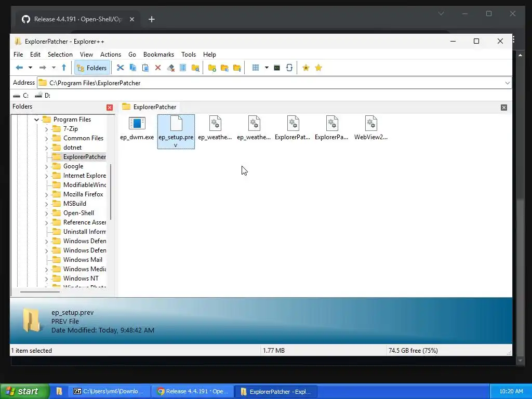Click the Delete permanently eraser icon
Image resolution: width=532 pixels, height=399 pixels.
tap(170, 68)
